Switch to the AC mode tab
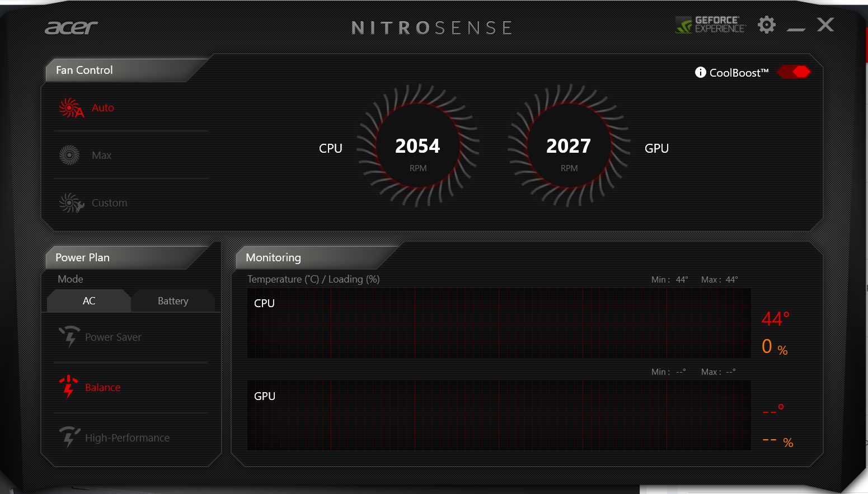The image size is (868, 494). [89, 301]
